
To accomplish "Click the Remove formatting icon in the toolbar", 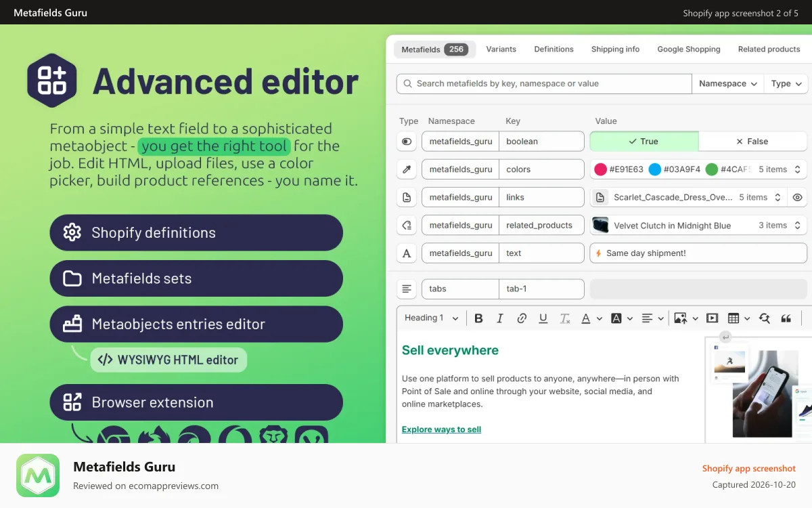I will pos(565,318).
